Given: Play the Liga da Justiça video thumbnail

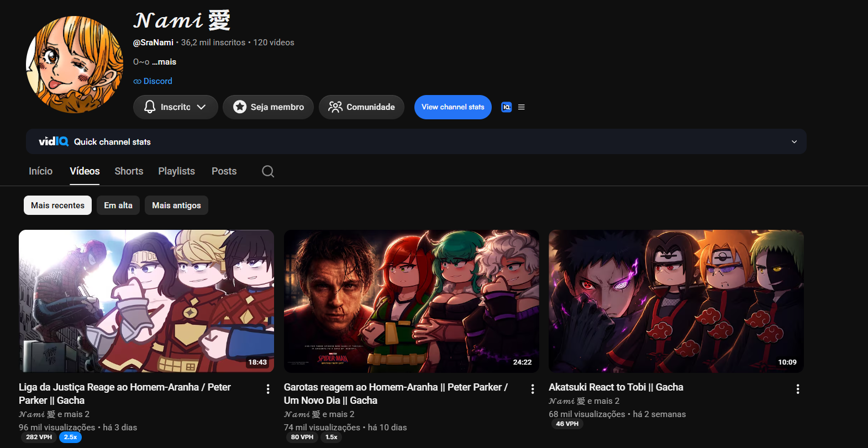Looking at the screenshot, I should 146,301.
